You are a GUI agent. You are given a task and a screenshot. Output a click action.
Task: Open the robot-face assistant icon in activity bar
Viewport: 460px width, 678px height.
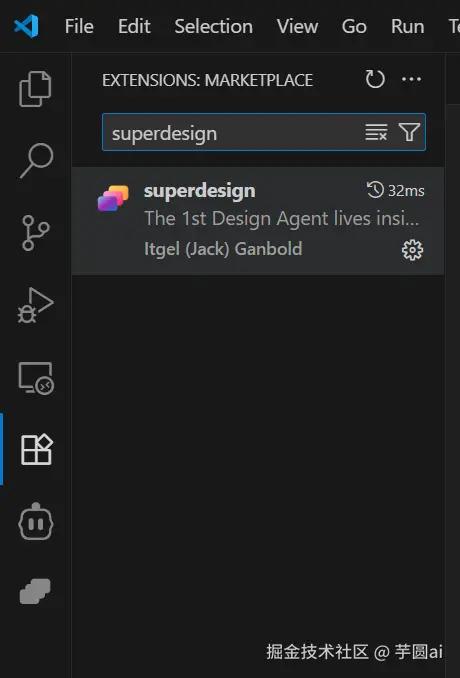[36, 521]
